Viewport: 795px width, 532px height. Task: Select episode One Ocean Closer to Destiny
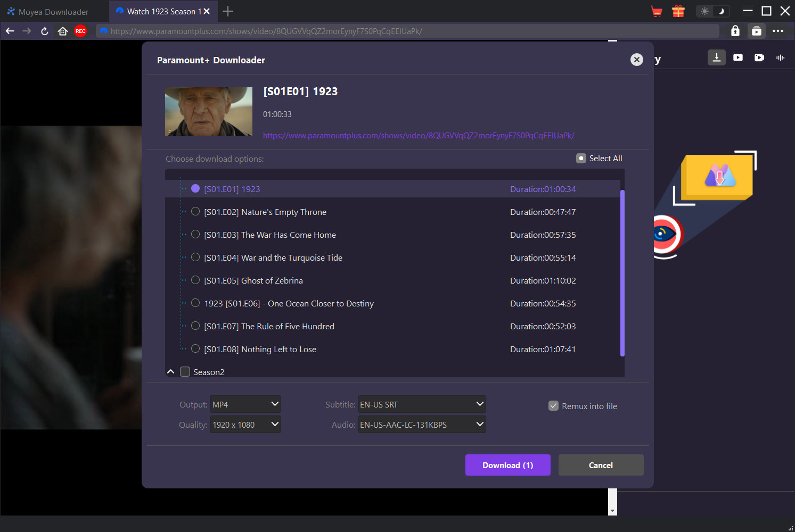(x=195, y=303)
